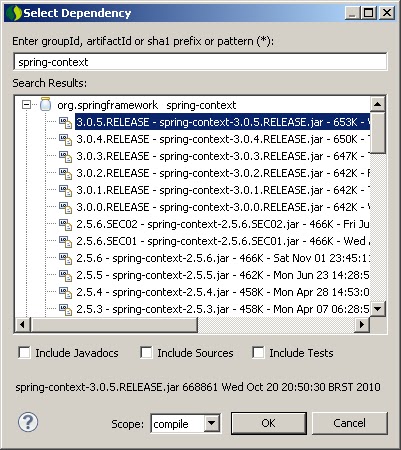
Task: Select the 3.0.5.RELEASE search result row
Action: click(222, 122)
